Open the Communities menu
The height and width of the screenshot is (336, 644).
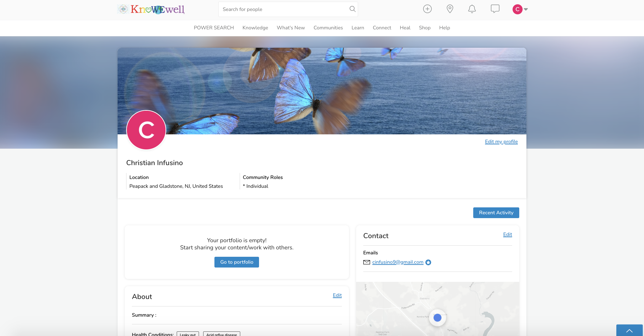[x=328, y=28]
